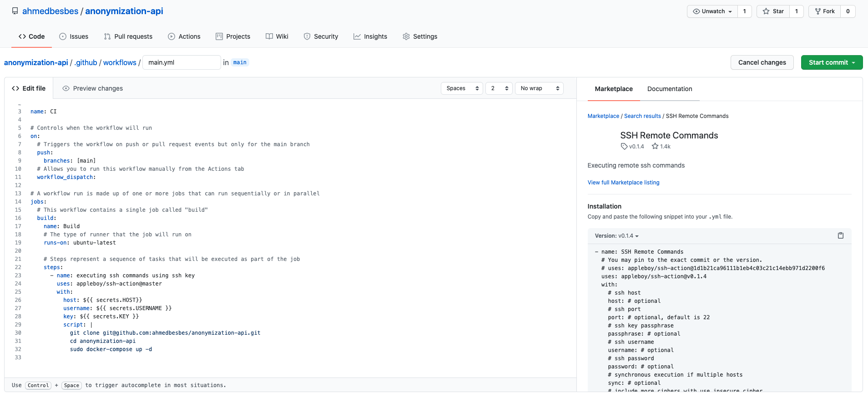Click the eye icon beside Preview changes
The height and width of the screenshot is (398, 868).
(x=66, y=88)
